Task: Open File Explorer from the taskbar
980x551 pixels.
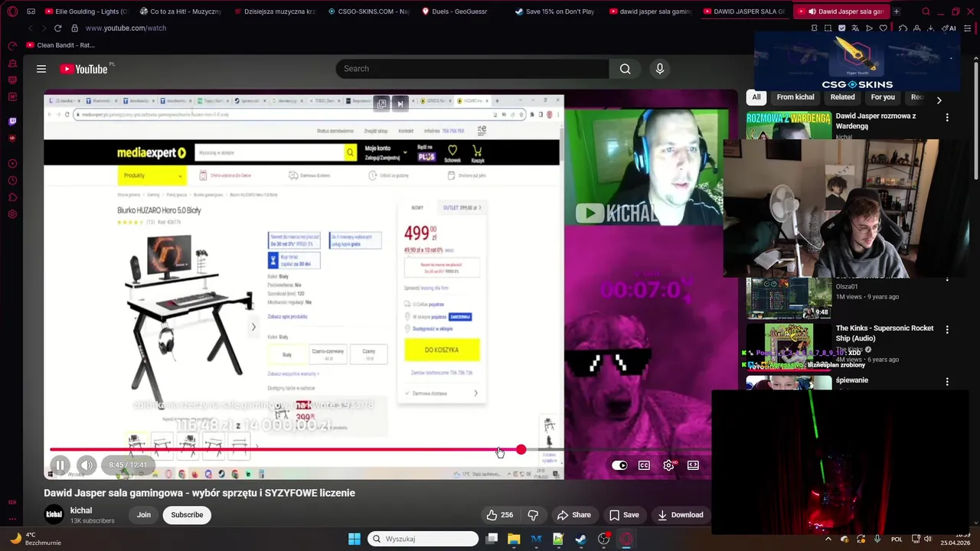Action: [x=514, y=539]
